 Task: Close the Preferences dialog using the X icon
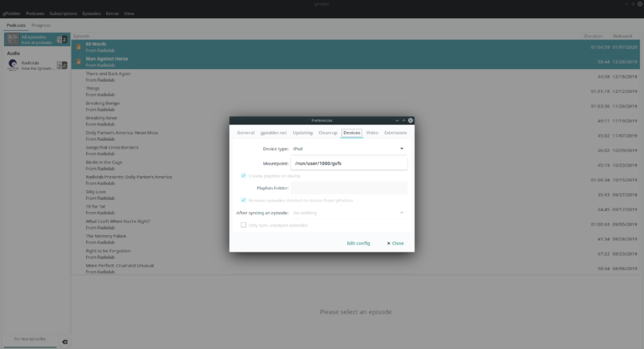pos(410,120)
